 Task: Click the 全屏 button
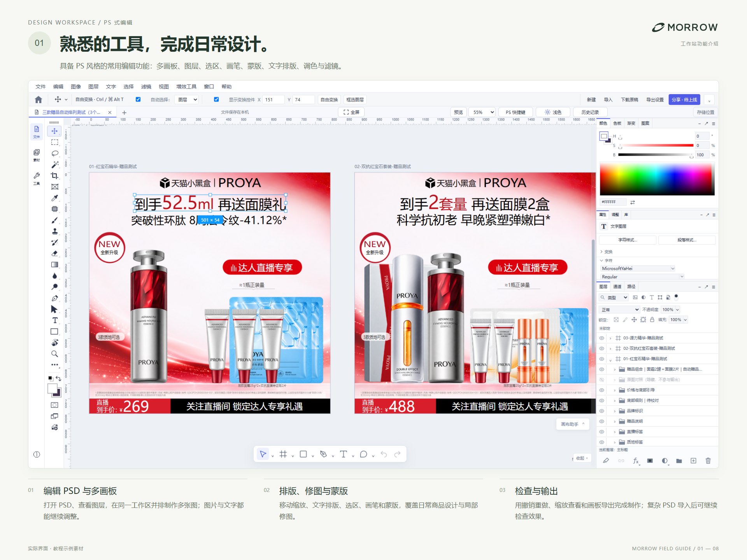click(351, 112)
